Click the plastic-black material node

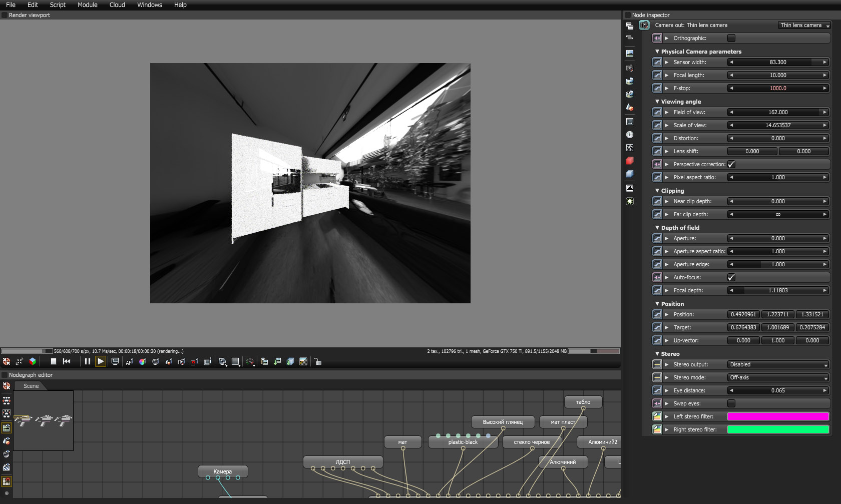[463, 442]
